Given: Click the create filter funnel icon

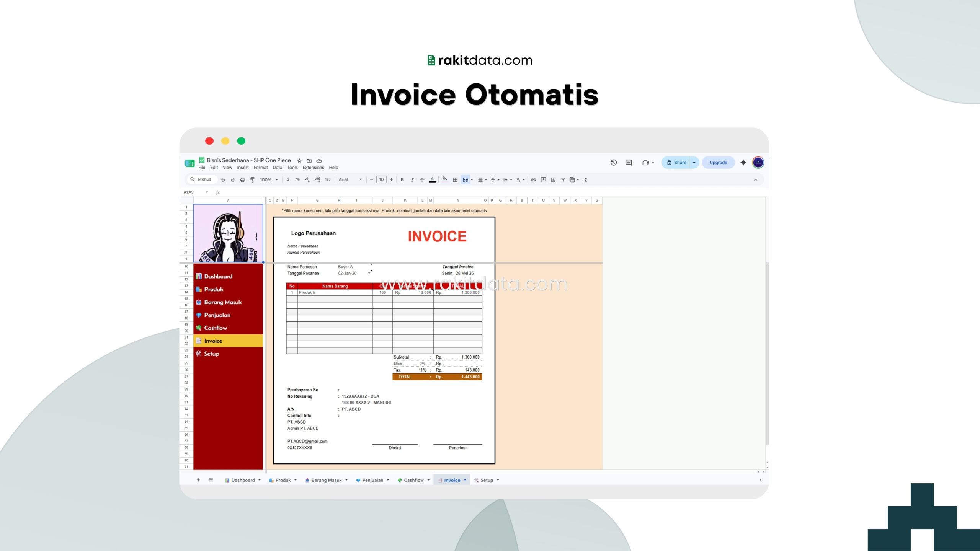Looking at the screenshot, I should 563,179.
